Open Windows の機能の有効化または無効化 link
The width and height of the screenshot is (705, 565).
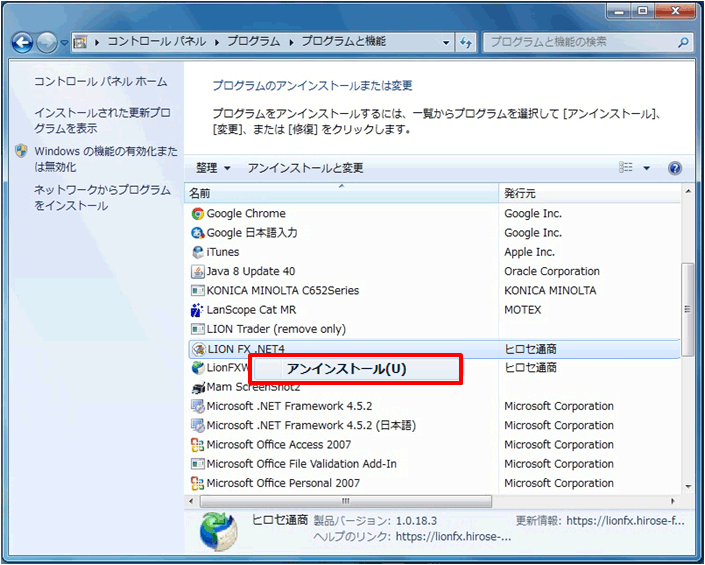click(106, 159)
